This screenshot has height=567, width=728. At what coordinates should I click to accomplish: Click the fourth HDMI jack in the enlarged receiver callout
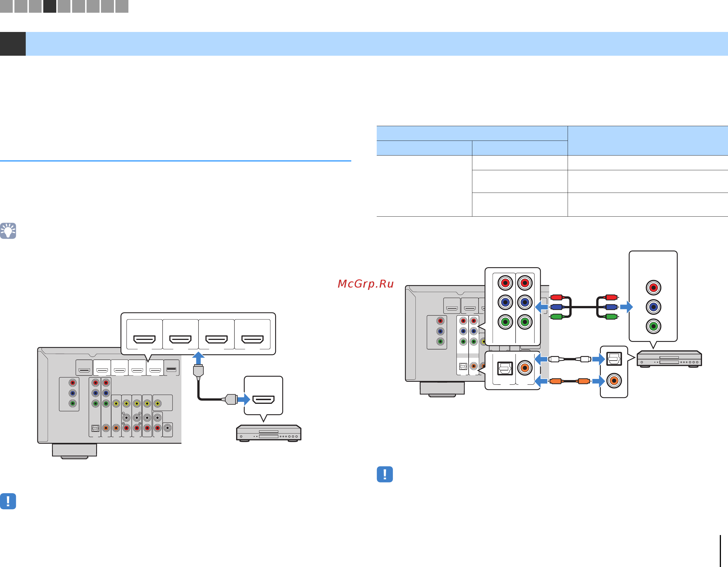point(252,339)
